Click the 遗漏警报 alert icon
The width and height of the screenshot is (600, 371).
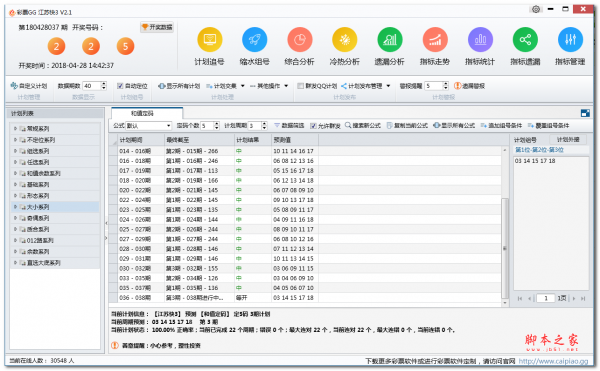coord(457,86)
